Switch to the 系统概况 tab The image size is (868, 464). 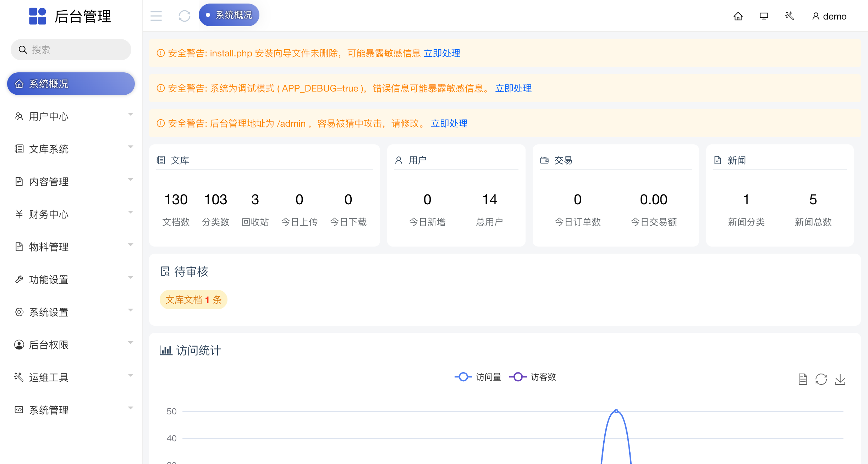tap(229, 15)
